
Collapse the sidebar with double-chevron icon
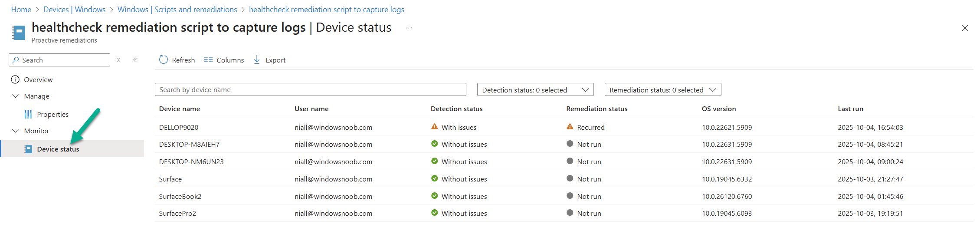[135, 60]
